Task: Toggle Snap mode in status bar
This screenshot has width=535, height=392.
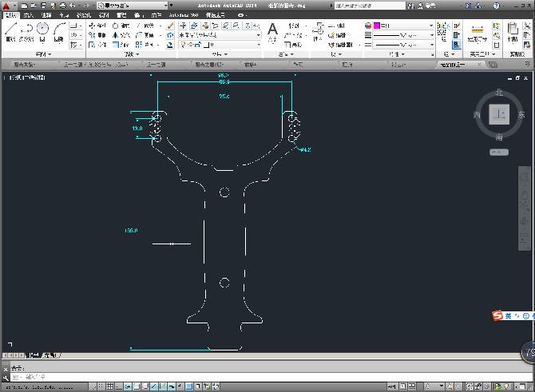Action: pyautogui.click(x=101, y=386)
